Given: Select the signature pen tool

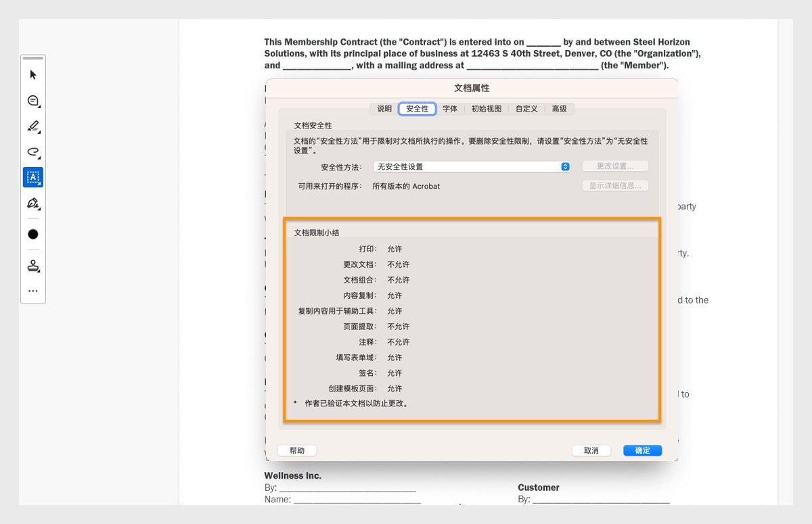Looking at the screenshot, I should pos(32,203).
